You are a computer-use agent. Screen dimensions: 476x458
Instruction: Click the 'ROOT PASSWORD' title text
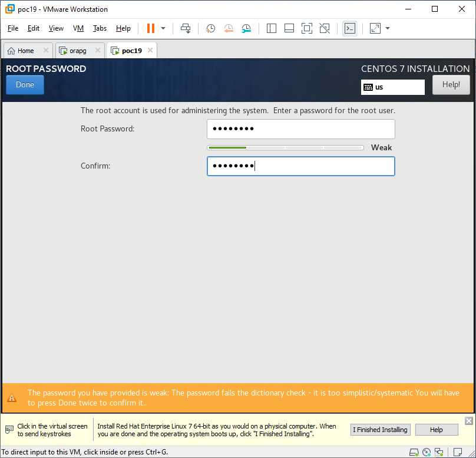tap(46, 69)
